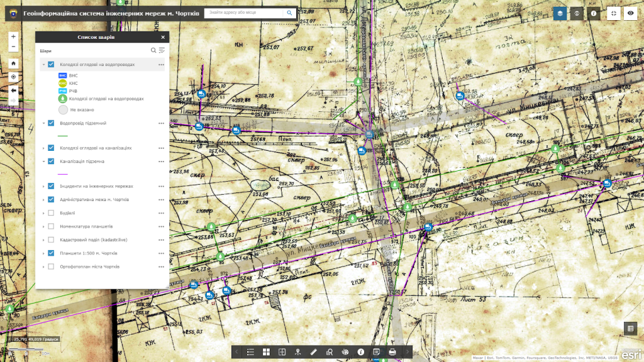Click the exit fullscreen icon top right
The width and height of the screenshot is (644, 362).
[x=613, y=13]
